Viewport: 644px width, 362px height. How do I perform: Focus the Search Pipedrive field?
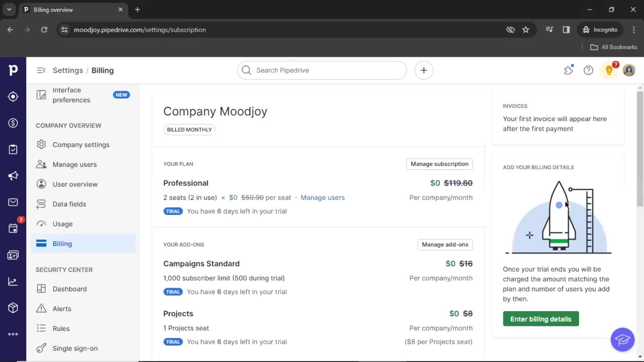point(322,70)
